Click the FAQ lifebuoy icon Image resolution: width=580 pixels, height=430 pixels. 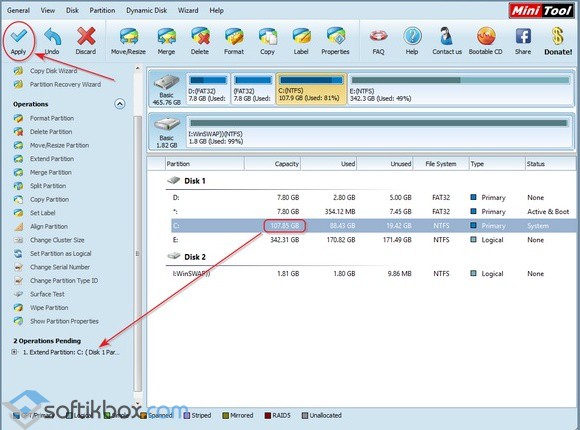(378, 41)
